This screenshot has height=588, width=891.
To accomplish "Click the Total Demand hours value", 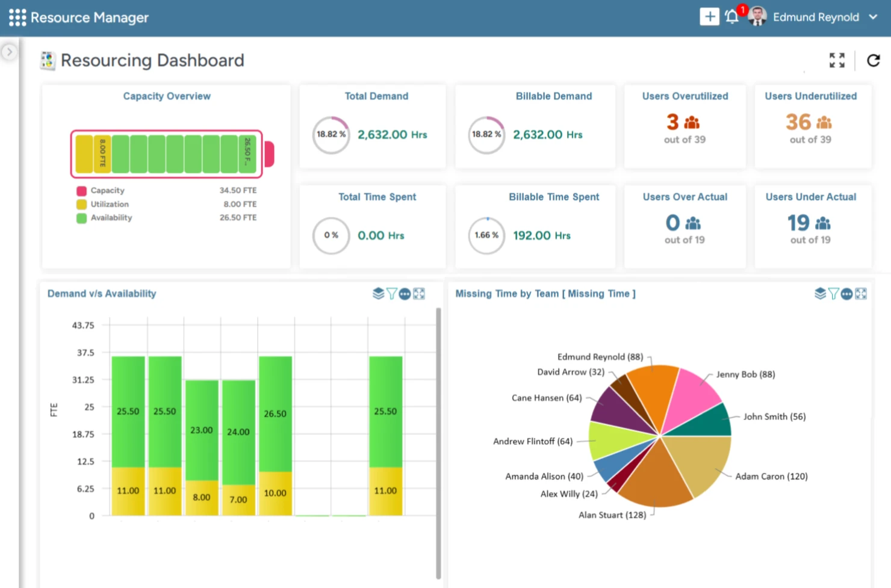I will click(x=392, y=134).
